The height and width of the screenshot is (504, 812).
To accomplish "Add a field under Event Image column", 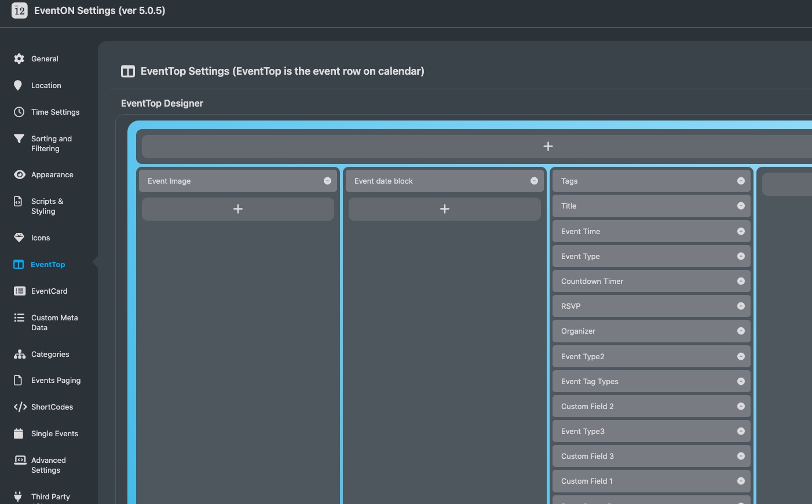I will pos(237,209).
